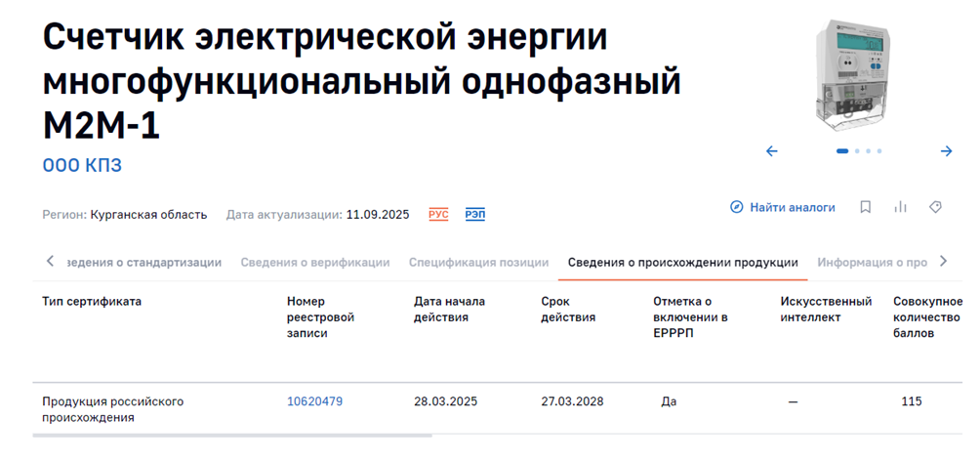Image resolution: width=980 pixels, height=462 pixels.
Task: Click expiry date 27.03.2028 cell
Action: 572,401
